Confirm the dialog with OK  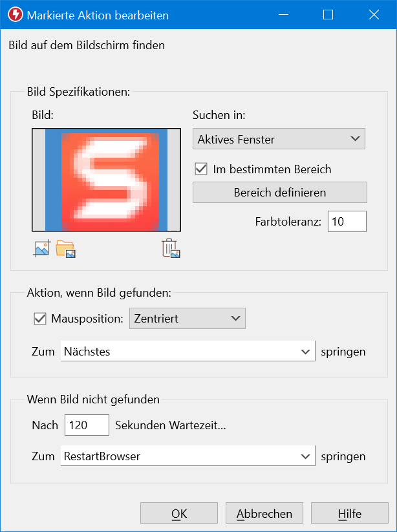click(179, 514)
